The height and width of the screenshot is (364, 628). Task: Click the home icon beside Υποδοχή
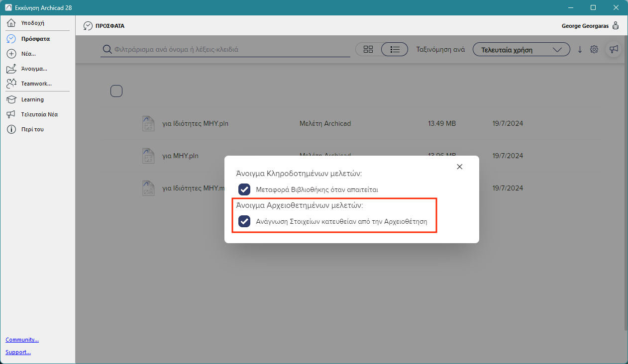pyautogui.click(x=11, y=23)
